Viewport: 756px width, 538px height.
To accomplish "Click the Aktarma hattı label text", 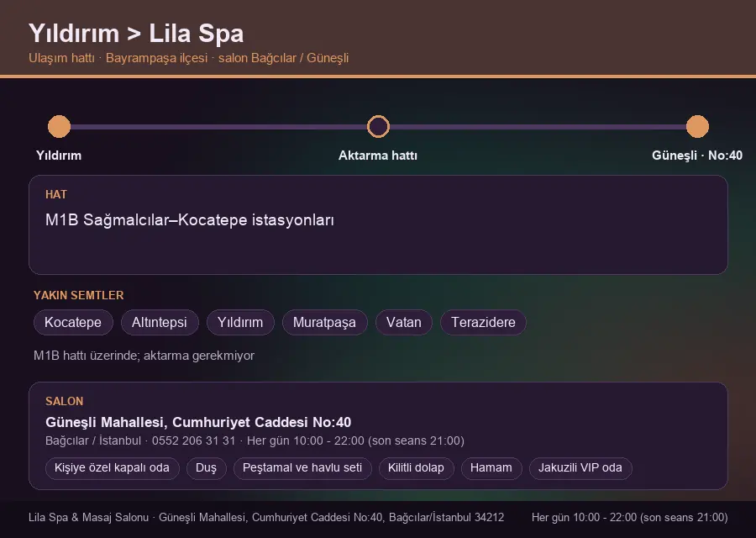I will pos(378,156).
